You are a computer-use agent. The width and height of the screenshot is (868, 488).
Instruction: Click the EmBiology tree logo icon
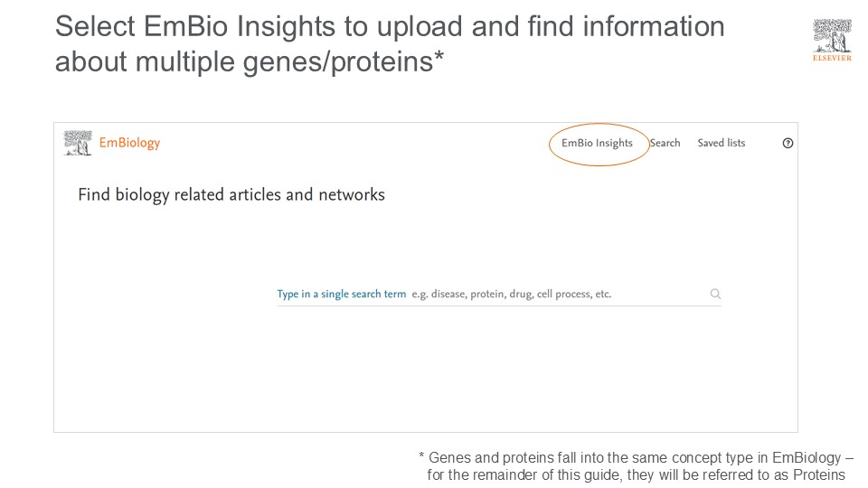(78, 143)
